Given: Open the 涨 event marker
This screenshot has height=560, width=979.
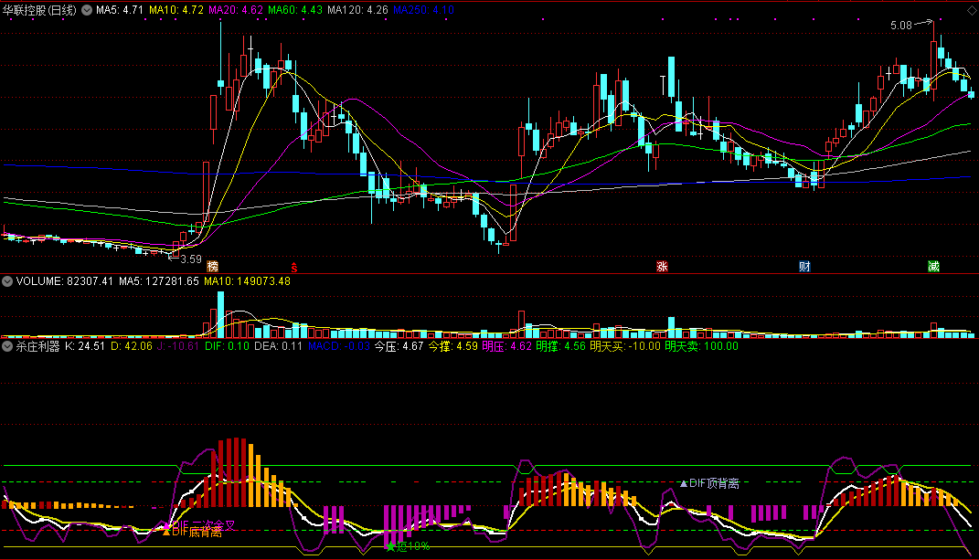Looking at the screenshot, I should pyautogui.click(x=663, y=267).
